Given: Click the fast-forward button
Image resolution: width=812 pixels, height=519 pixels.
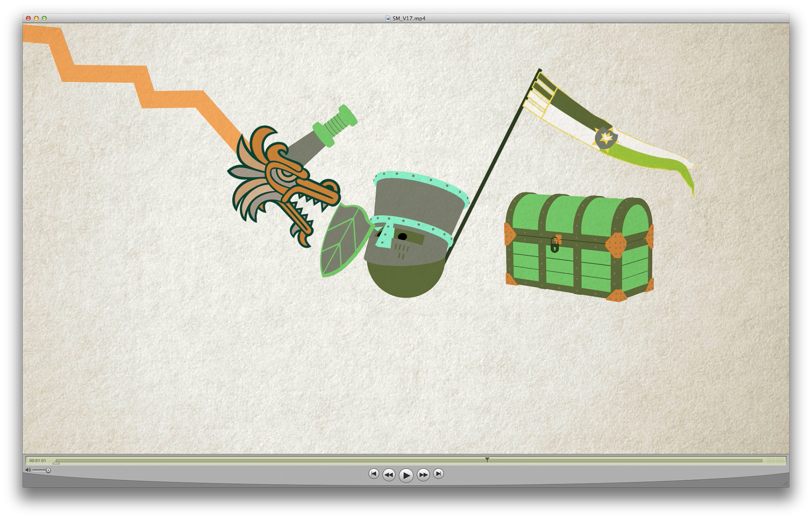Looking at the screenshot, I should click(423, 475).
